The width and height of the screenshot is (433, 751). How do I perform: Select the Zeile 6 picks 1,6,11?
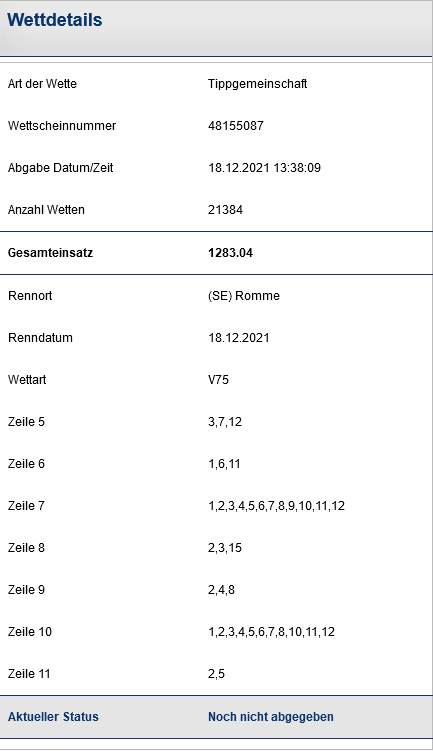coord(224,464)
